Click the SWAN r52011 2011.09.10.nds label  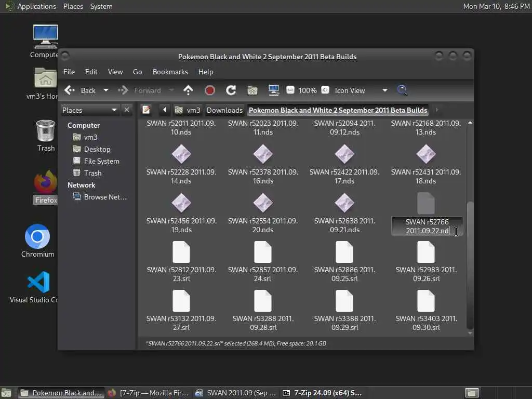click(181, 128)
